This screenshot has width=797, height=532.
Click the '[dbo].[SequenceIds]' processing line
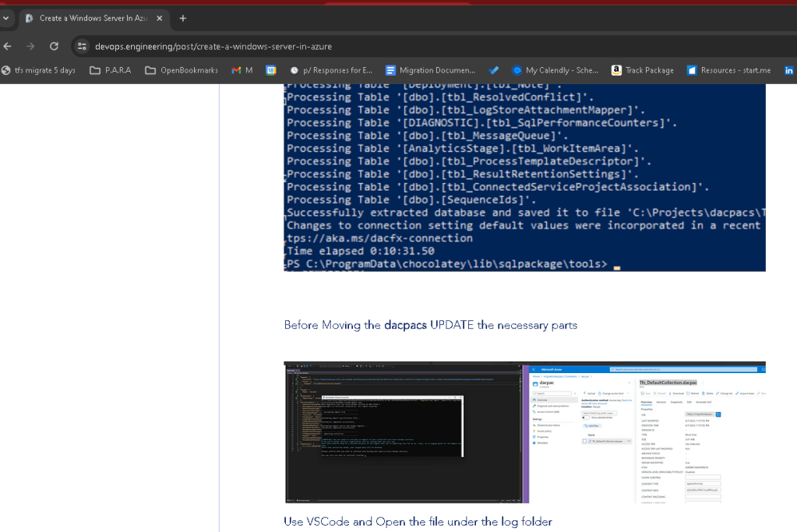pos(411,199)
